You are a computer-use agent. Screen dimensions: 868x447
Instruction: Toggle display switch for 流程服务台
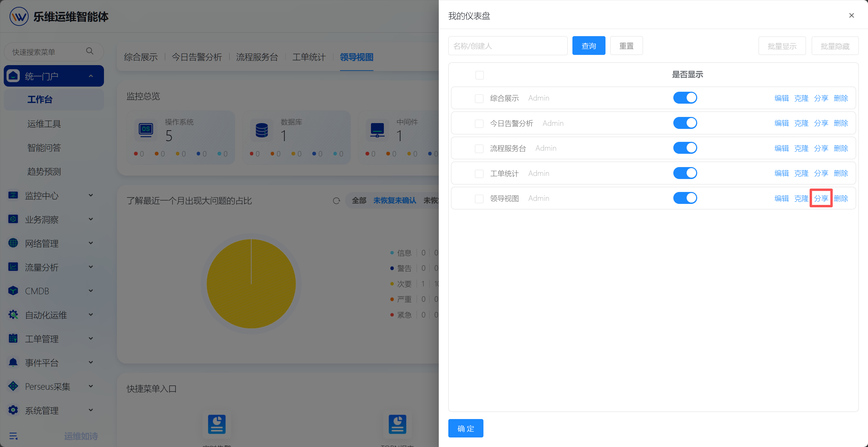pyautogui.click(x=685, y=148)
